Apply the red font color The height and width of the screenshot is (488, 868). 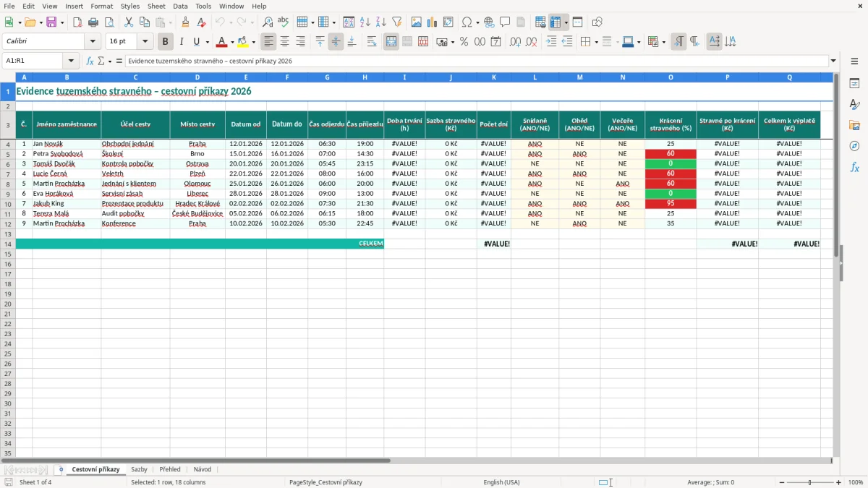(222, 42)
